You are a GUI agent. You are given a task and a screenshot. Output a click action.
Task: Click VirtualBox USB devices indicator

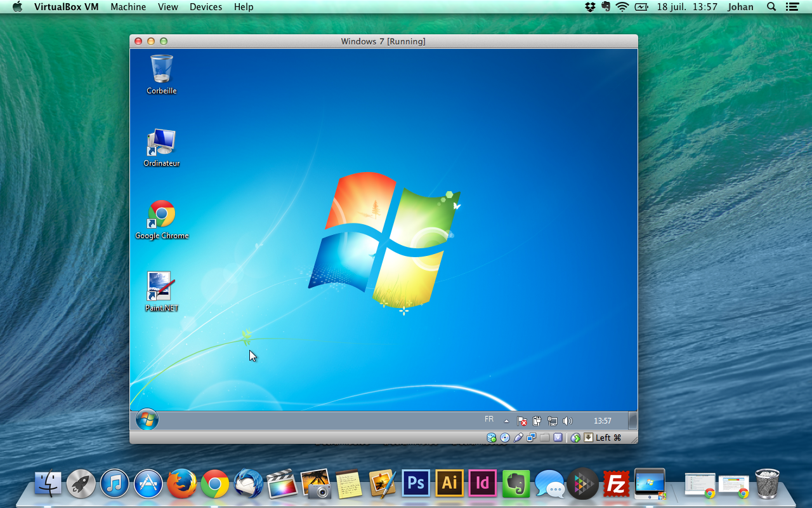pos(518,438)
